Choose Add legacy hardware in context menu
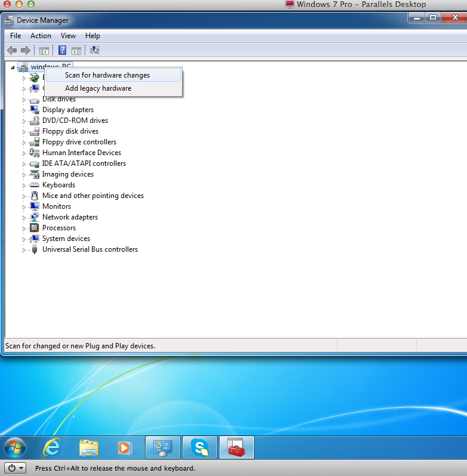 (x=113, y=88)
